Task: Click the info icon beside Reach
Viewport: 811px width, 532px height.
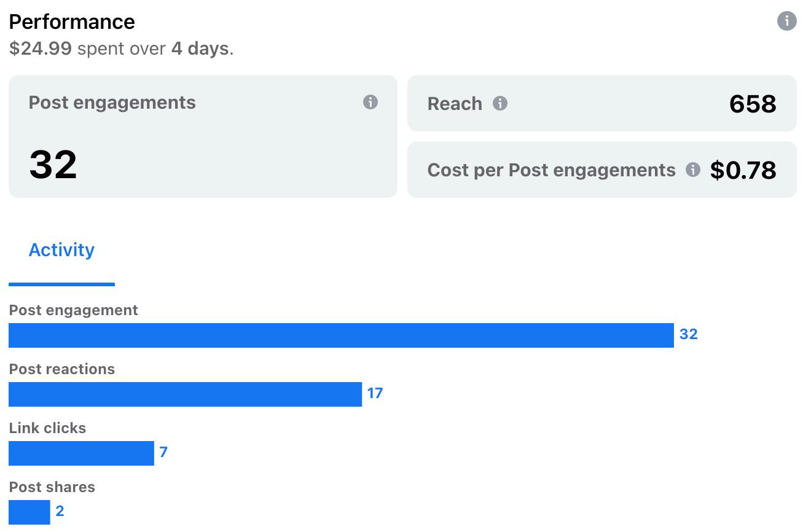Action: (x=500, y=103)
